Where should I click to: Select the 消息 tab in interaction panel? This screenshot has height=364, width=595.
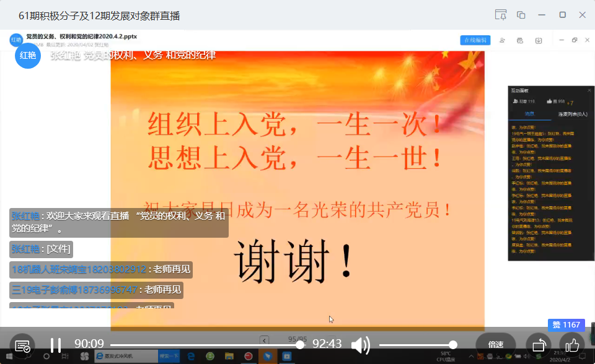pyautogui.click(x=529, y=114)
